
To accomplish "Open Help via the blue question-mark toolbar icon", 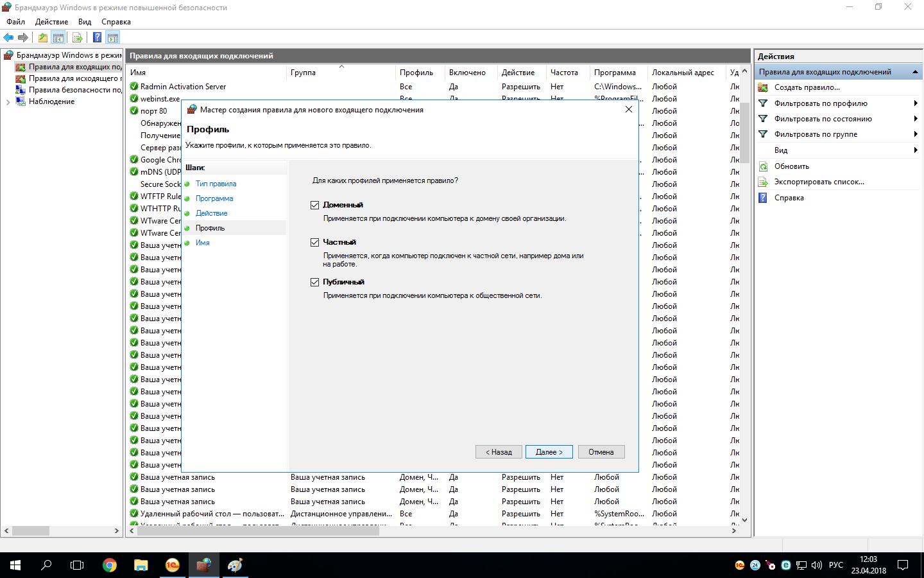I will click(x=97, y=37).
